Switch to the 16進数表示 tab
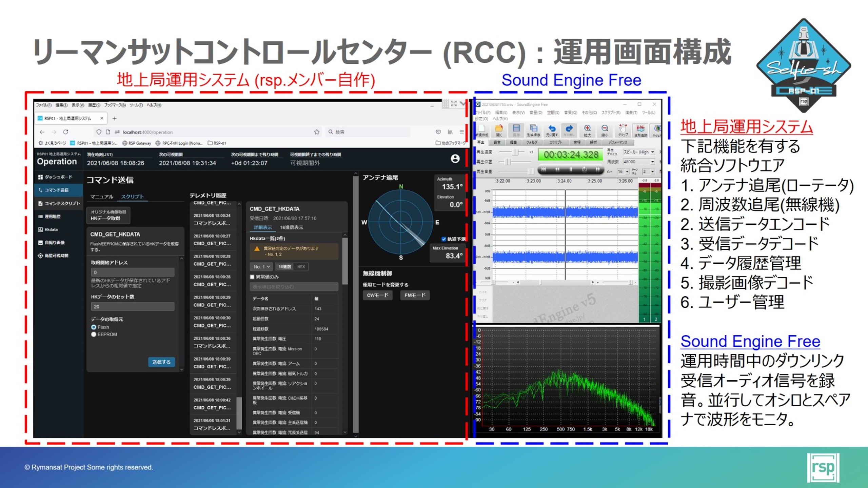 pyautogui.click(x=291, y=227)
